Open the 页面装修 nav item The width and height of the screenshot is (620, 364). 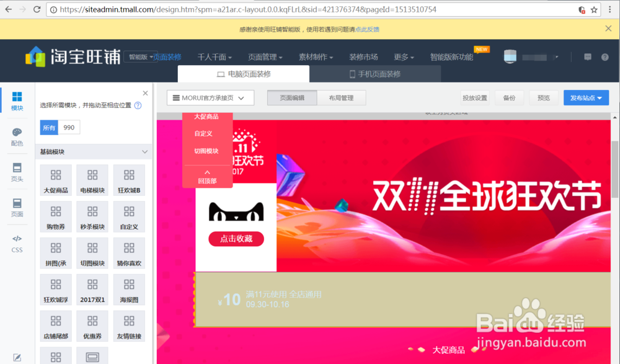pyautogui.click(x=167, y=57)
